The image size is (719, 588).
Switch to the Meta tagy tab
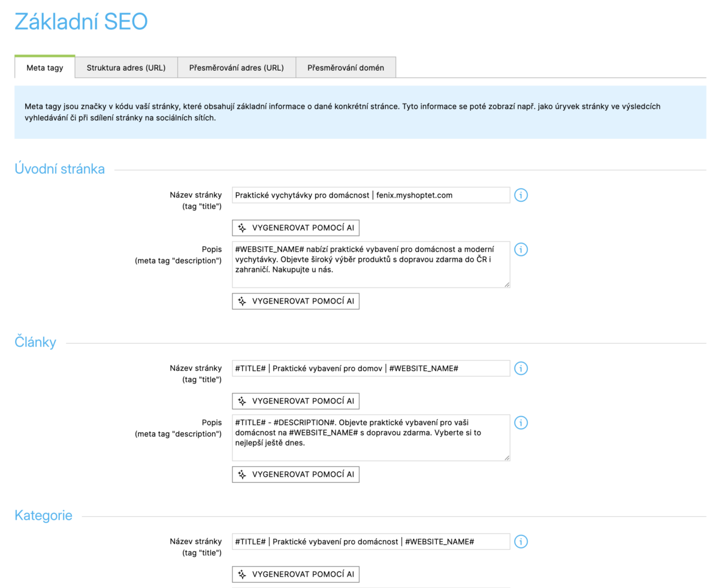[x=45, y=67]
